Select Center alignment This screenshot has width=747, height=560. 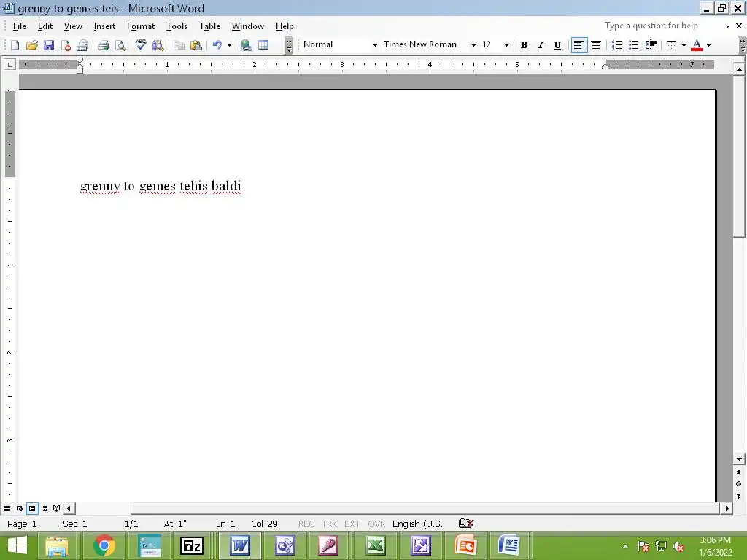596,45
